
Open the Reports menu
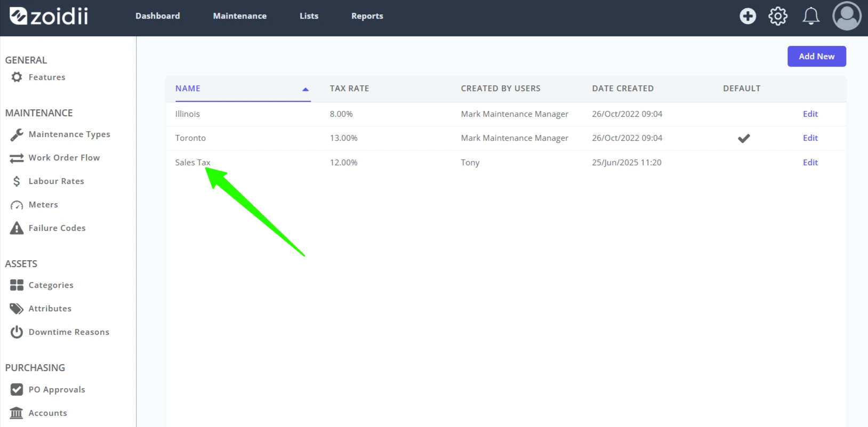click(367, 16)
